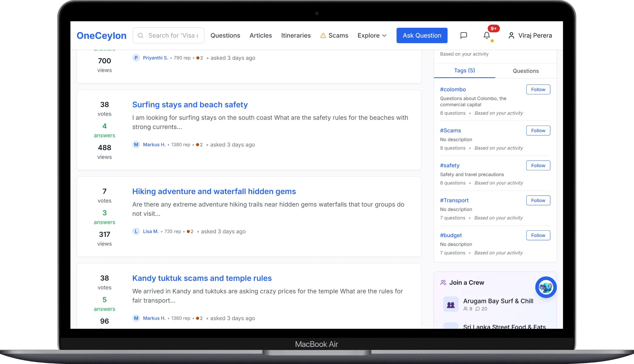Expand the Explore dropdown menu

[x=372, y=36]
